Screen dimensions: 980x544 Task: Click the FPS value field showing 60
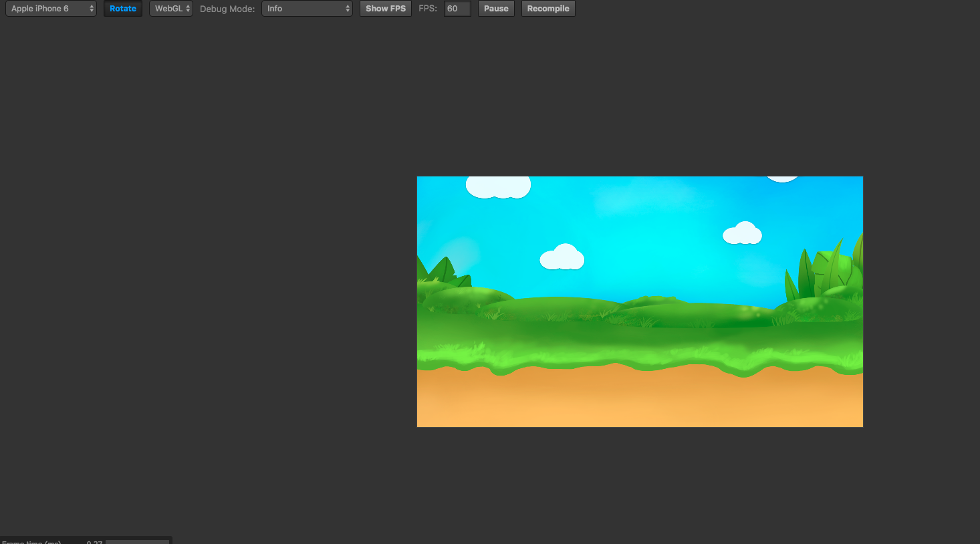pyautogui.click(x=457, y=9)
